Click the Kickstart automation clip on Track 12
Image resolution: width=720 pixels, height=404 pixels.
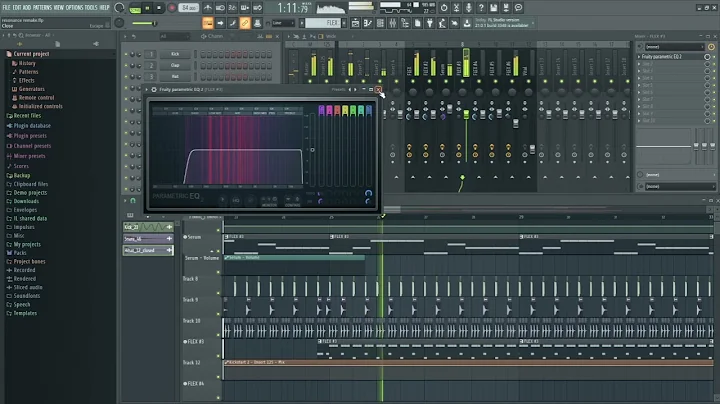[x=468, y=363]
